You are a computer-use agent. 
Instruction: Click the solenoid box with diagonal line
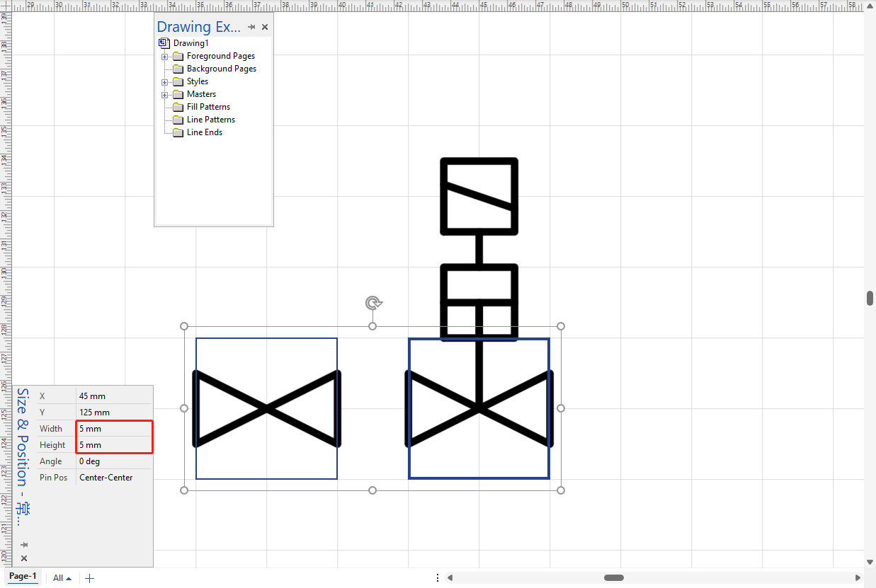[479, 195]
